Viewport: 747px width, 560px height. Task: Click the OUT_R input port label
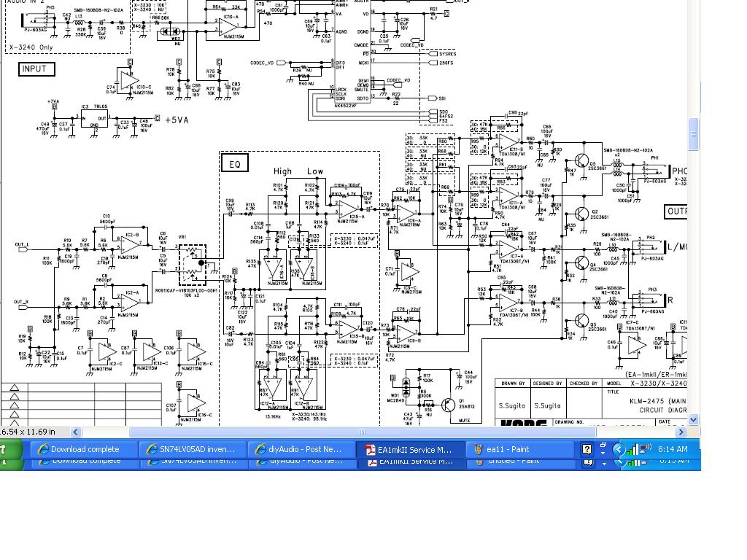point(21,302)
